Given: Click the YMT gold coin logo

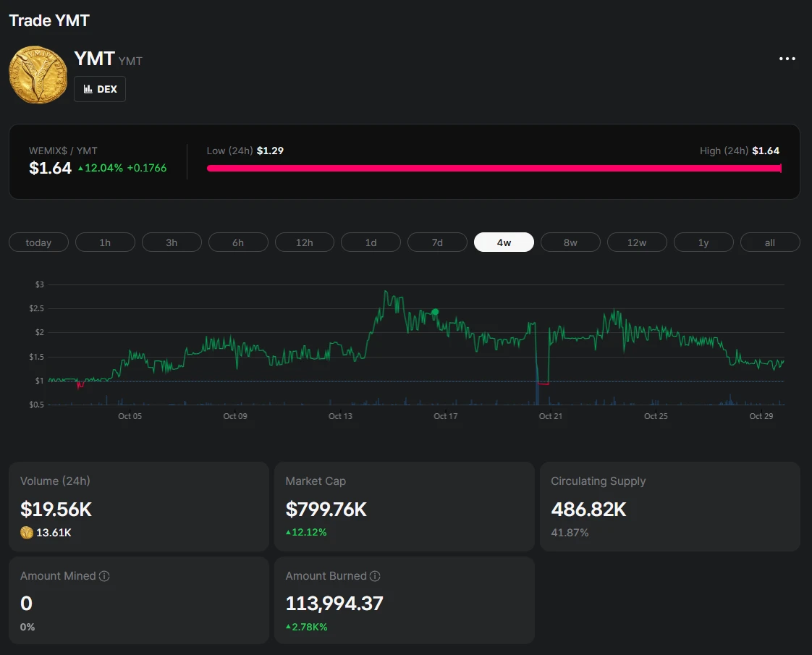Looking at the screenshot, I should pos(38,75).
